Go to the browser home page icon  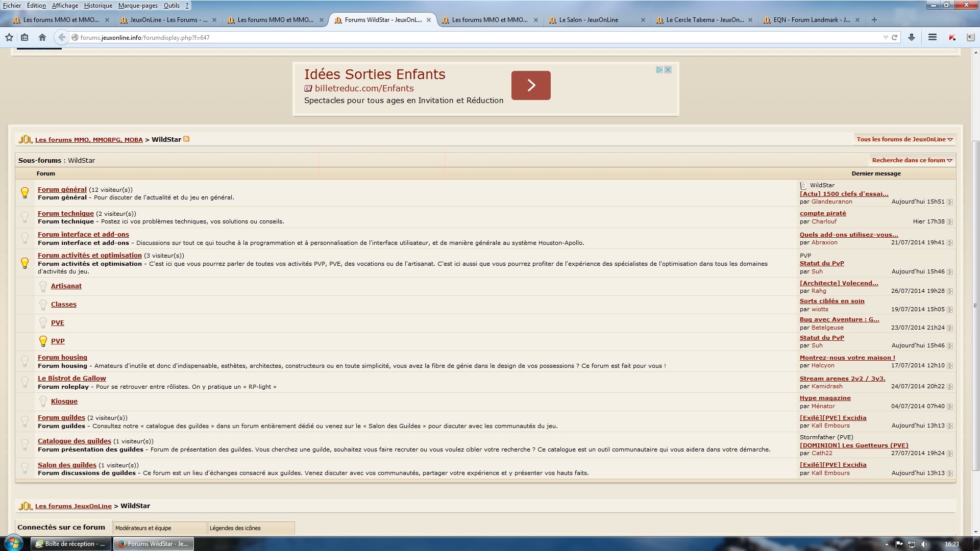click(x=42, y=37)
